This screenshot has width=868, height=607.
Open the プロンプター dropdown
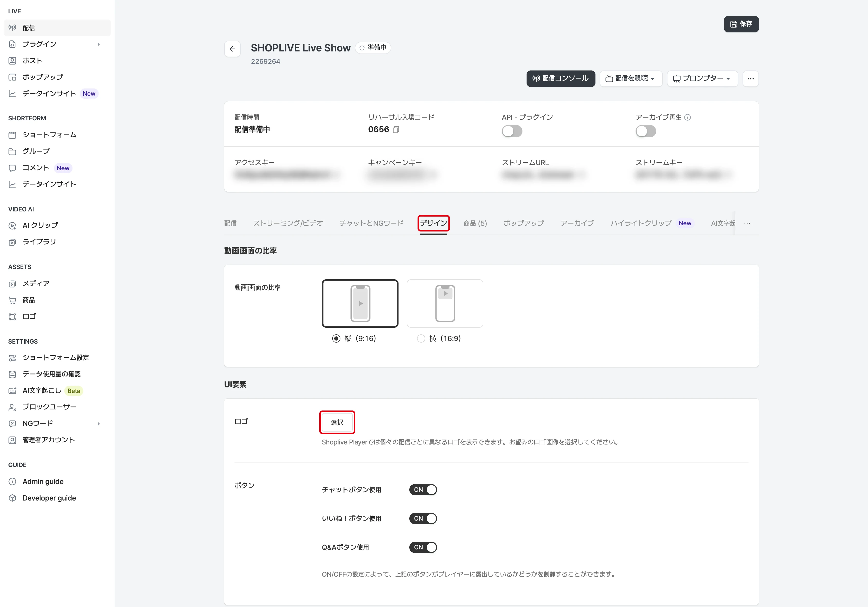[x=702, y=79]
